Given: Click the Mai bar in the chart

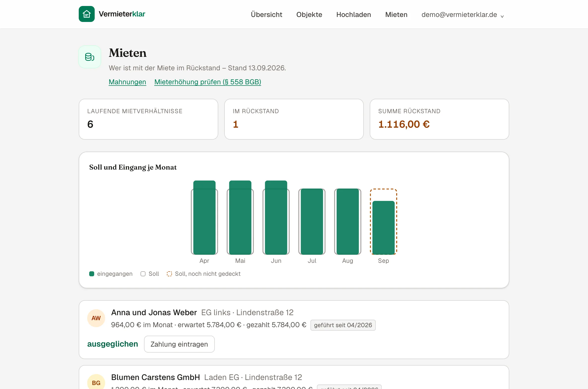Looking at the screenshot, I should coord(240,217).
